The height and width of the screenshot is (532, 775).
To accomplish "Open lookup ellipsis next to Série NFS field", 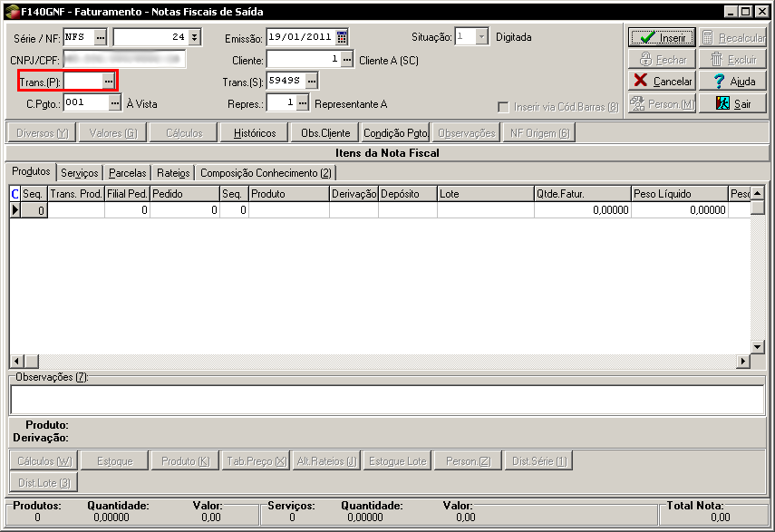I will tap(100, 37).
